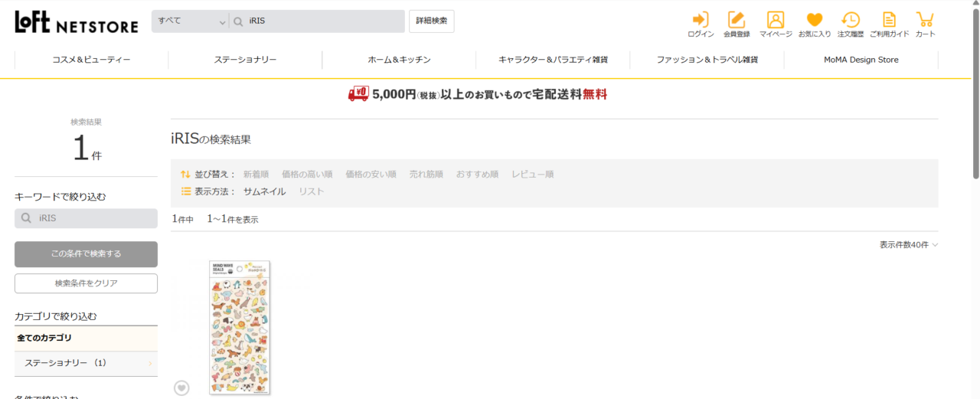This screenshot has width=980, height=399.
Task: Open ホーム&キッチン menu
Action: (399, 60)
